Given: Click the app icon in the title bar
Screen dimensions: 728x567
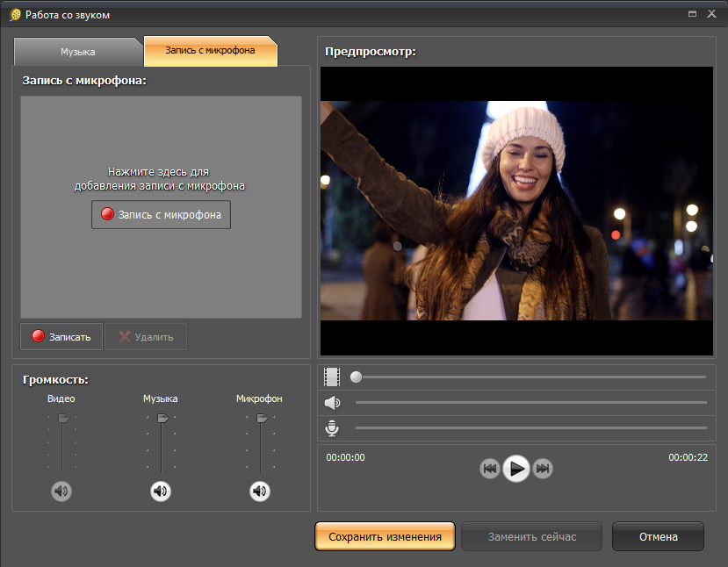Looking at the screenshot, I should 15,15.
